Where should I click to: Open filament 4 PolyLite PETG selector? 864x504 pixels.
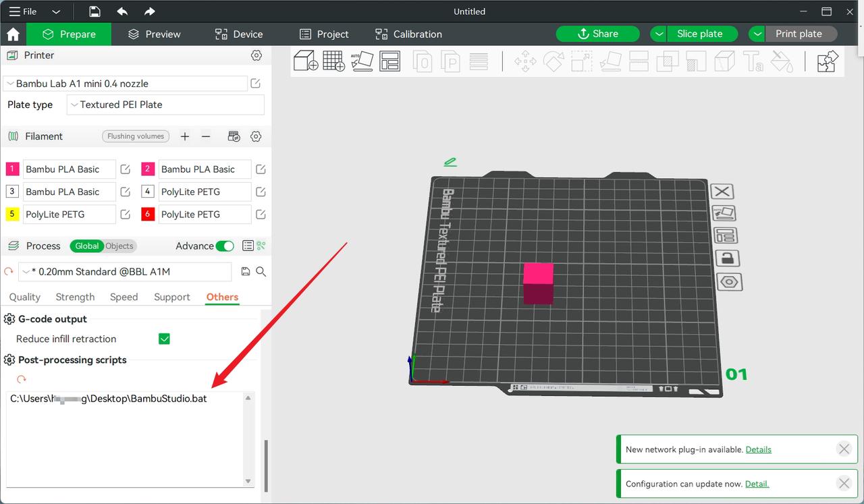click(x=205, y=192)
